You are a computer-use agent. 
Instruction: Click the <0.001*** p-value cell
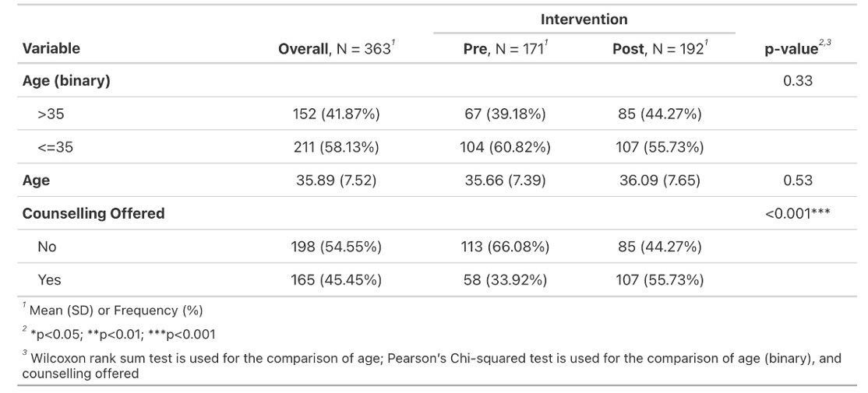point(797,213)
